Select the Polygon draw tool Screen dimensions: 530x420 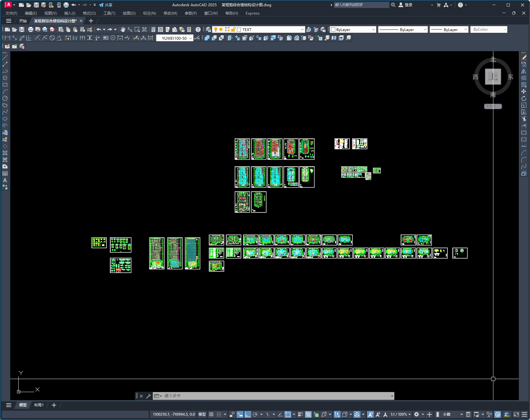coord(5,78)
